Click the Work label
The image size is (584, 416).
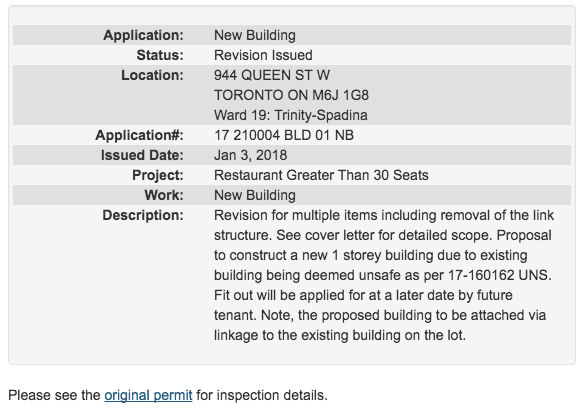click(x=164, y=195)
